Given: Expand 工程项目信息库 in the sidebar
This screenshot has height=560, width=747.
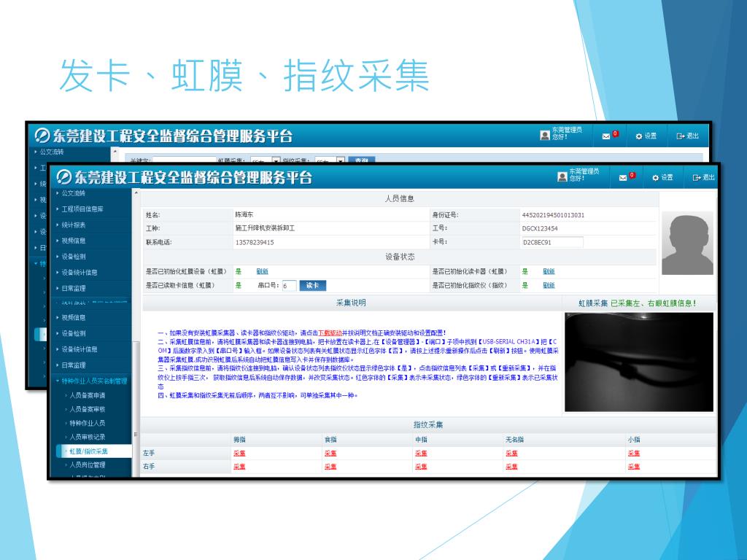Looking at the screenshot, I should click(x=82, y=209).
